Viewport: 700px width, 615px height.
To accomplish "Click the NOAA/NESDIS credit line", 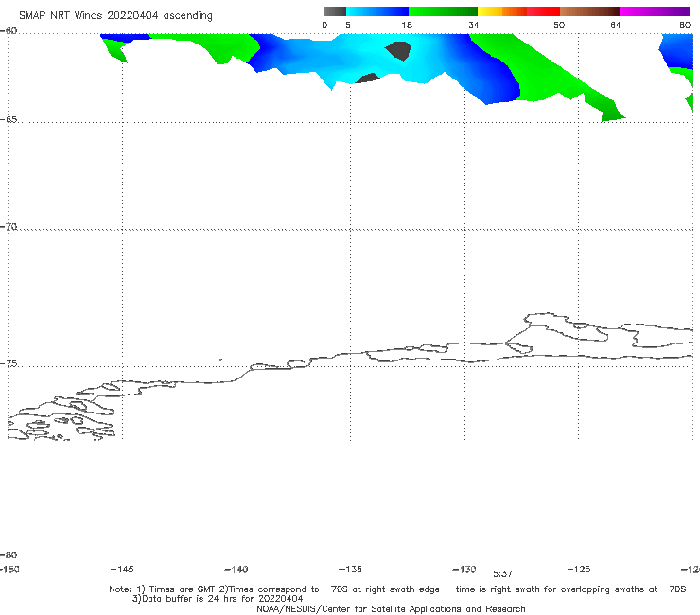I will (x=391, y=608).
